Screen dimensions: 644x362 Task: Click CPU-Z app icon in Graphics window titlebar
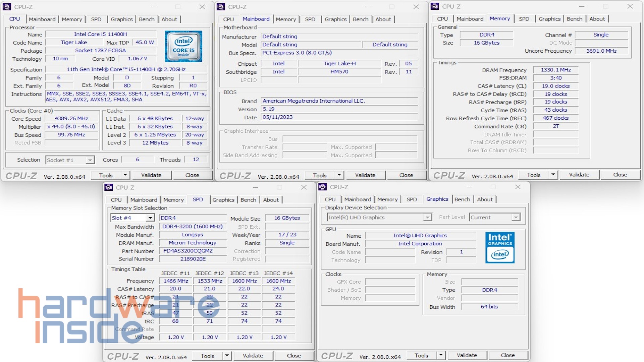323,187
